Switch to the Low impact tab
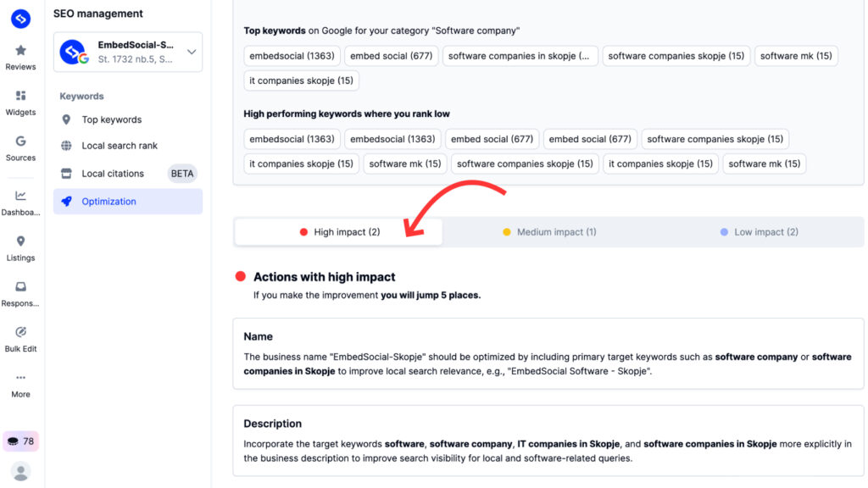 (759, 232)
